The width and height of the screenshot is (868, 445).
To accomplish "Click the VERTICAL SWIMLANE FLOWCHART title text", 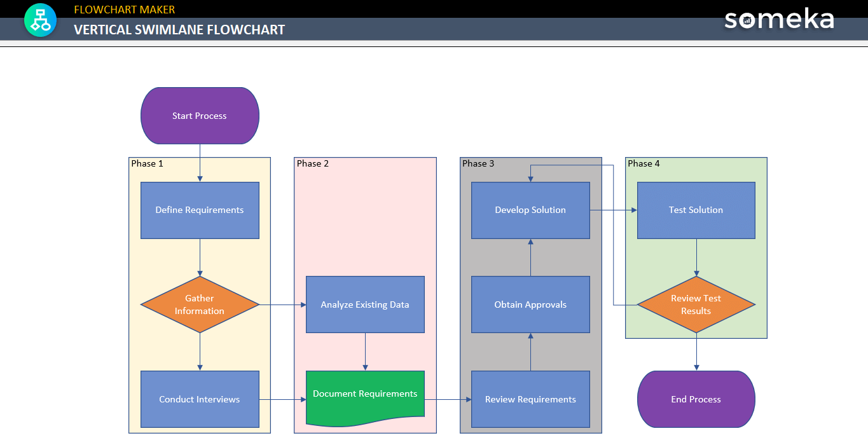I will coord(180,29).
